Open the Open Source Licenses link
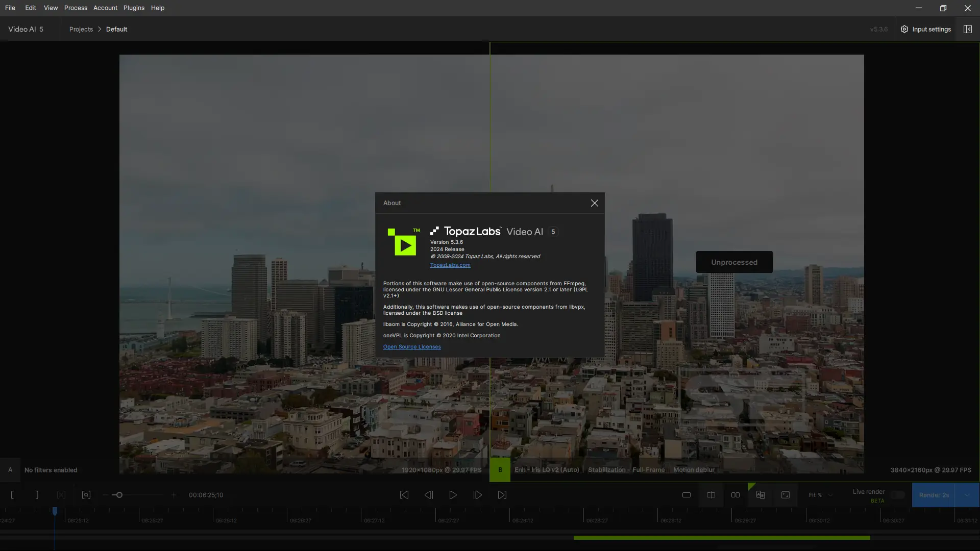This screenshot has height=551, width=980. click(411, 347)
